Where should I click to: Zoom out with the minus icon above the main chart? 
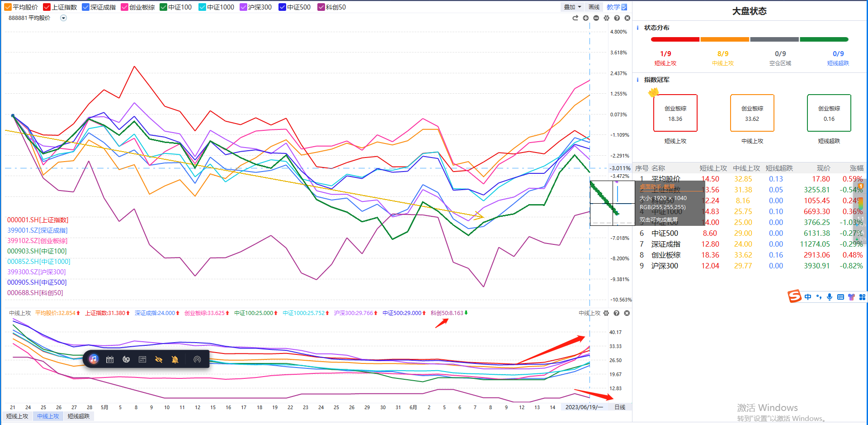coord(596,18)
